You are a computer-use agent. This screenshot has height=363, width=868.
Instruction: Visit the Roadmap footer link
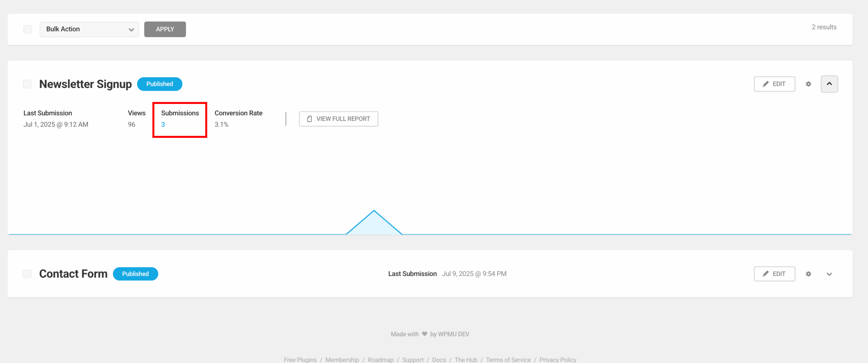380,360
